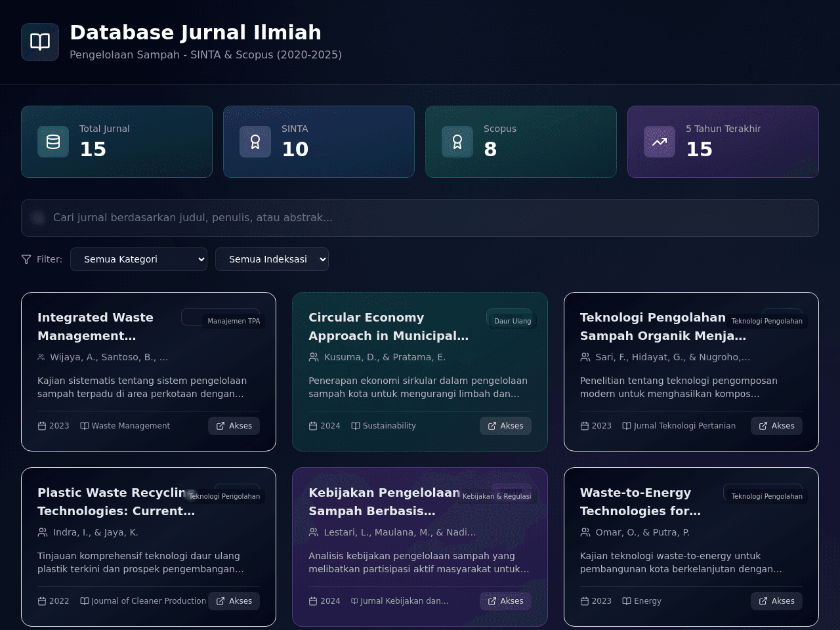Click the Circular Economy Approach in Municipal title
This screenshot has height=630, width=840.
click(388, 327)
